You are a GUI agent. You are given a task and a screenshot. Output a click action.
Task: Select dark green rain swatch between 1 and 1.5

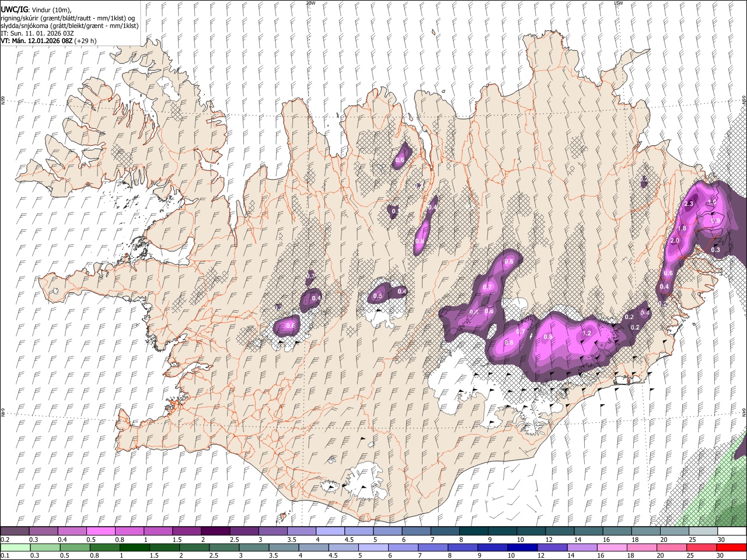pyautogui.click(x=134, y=548)
